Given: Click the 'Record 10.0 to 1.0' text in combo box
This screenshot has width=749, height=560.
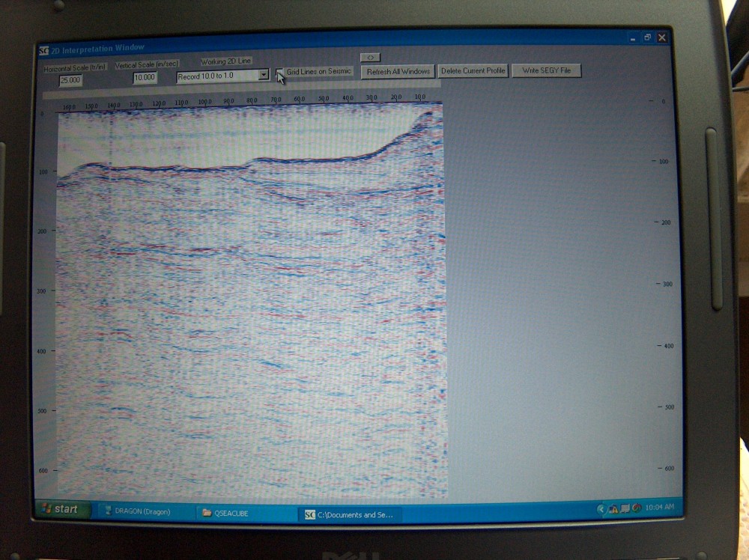Looking at the screenshot, I should [x=205, y=76].
